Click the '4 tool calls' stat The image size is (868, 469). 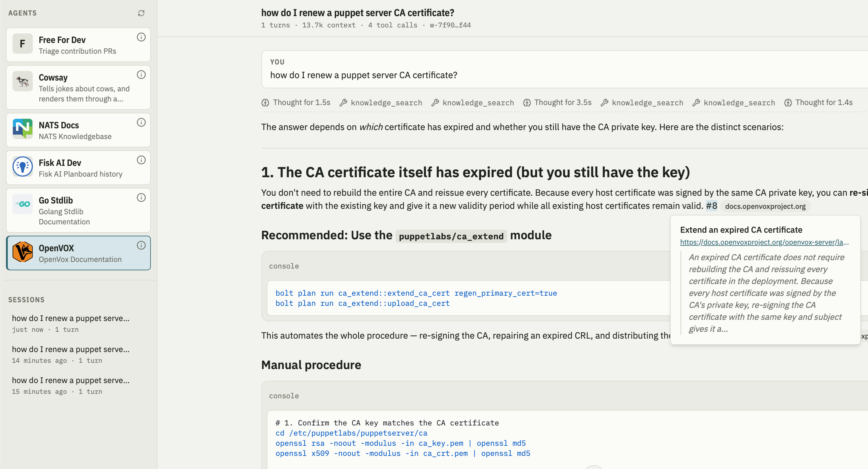(393, 25)
